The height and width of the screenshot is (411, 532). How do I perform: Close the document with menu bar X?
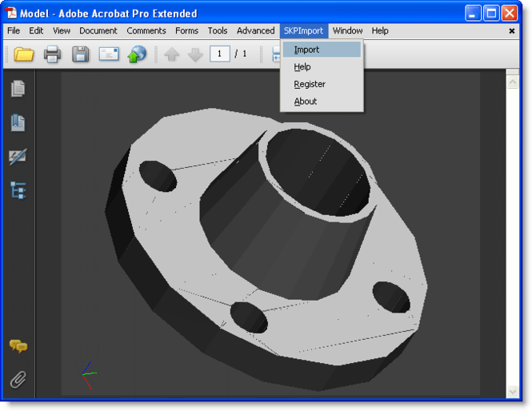point(512,31)
